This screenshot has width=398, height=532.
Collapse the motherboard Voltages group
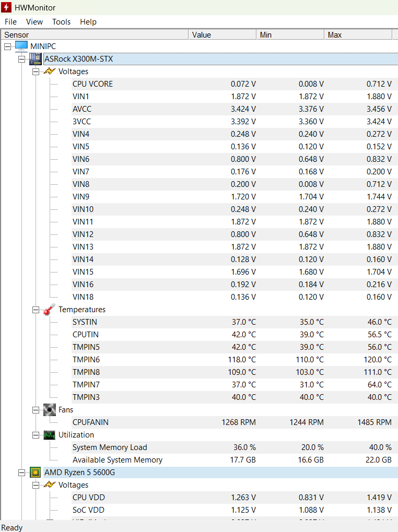tap(36, 72)
